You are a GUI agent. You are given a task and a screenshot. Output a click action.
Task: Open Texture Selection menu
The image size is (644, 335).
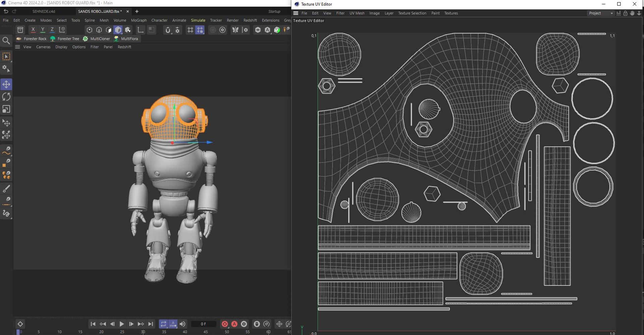[x=412, y=13]
